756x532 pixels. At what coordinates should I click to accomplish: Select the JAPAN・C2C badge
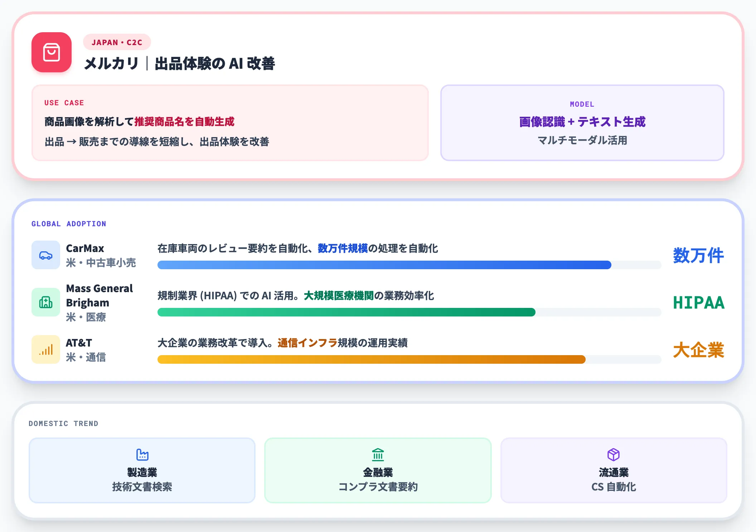click(117, 42)
